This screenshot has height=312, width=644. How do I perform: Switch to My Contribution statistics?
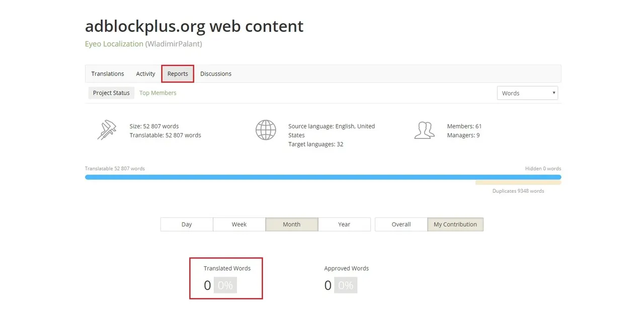click(x=455, y=224)
